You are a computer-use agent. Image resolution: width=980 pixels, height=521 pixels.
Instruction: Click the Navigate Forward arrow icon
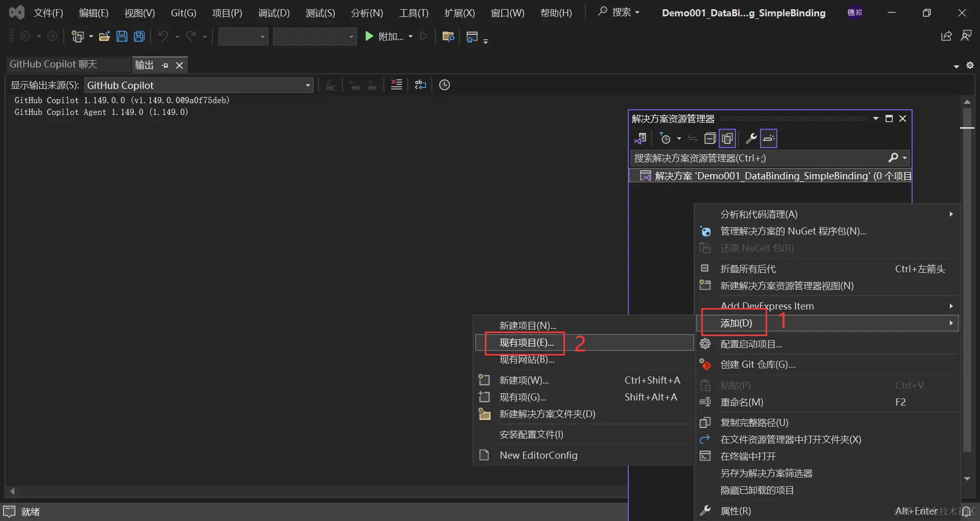[x=52, y=36]
